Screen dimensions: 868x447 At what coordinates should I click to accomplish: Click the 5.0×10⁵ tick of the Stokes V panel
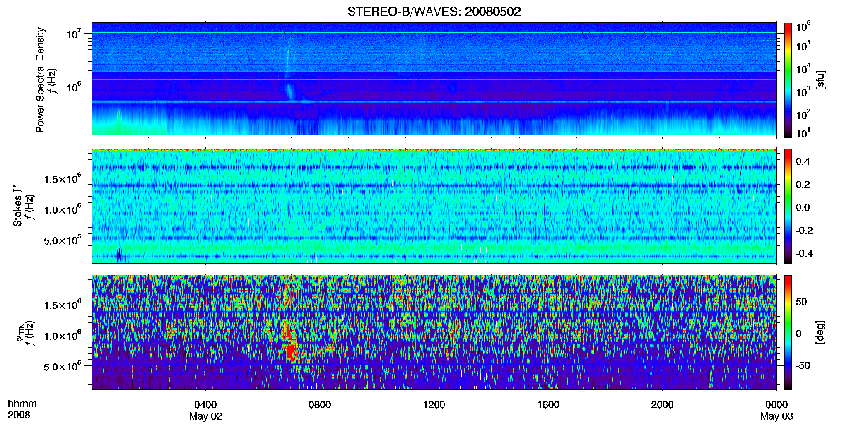(x=62, y=240)
